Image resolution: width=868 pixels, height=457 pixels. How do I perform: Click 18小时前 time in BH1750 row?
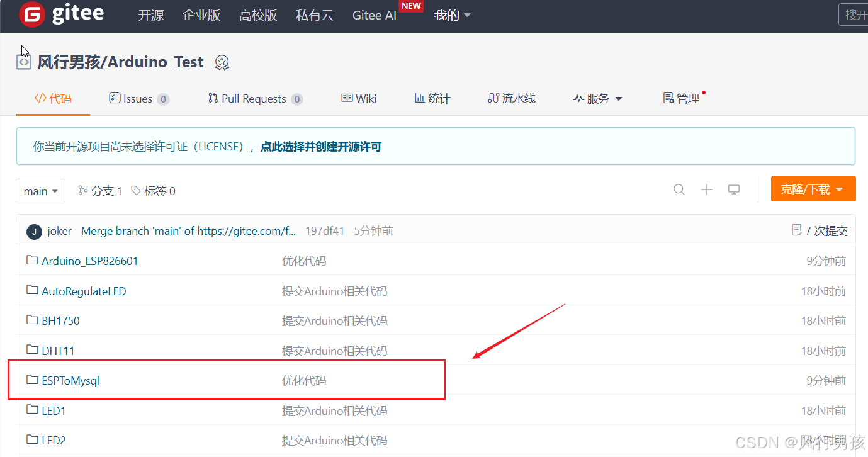pyautogui.click(x=823, y=320)
